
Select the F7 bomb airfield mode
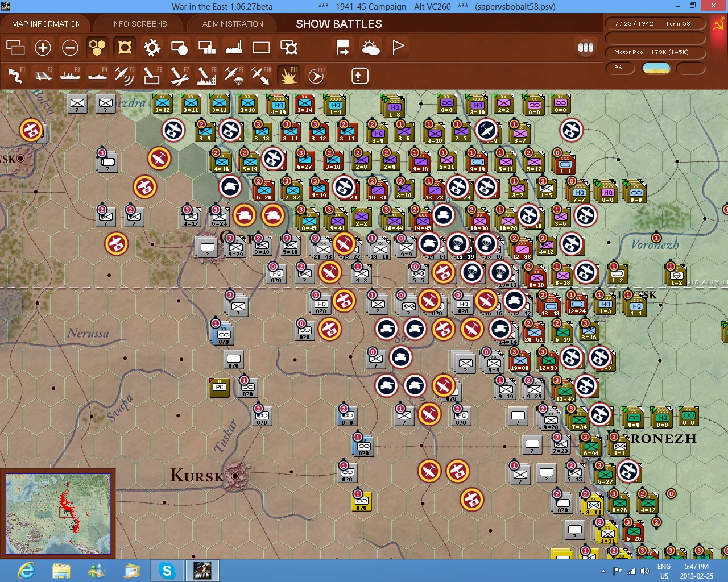click(179, 75)
